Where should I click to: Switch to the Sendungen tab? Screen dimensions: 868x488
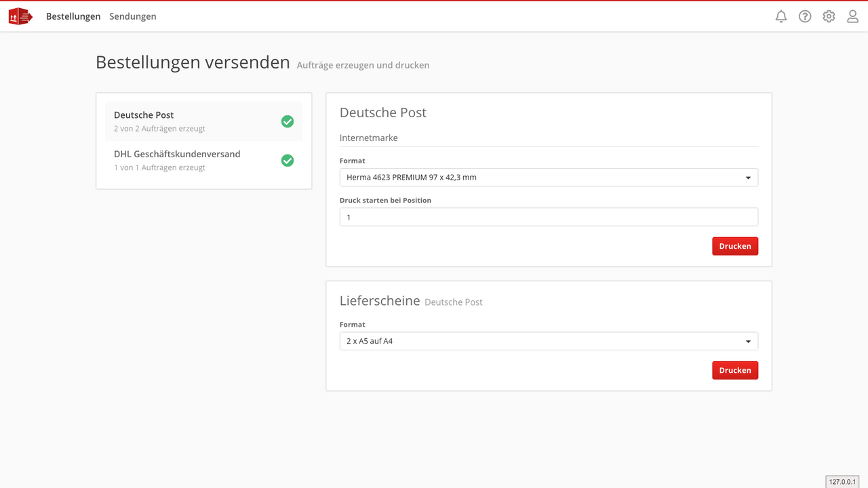coord(132,16)
